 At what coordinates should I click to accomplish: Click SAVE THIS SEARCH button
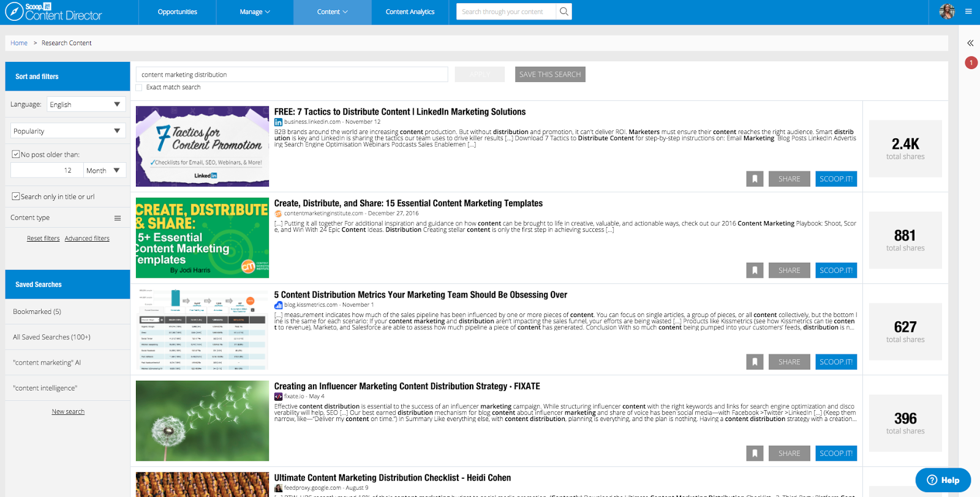[550, 74]
